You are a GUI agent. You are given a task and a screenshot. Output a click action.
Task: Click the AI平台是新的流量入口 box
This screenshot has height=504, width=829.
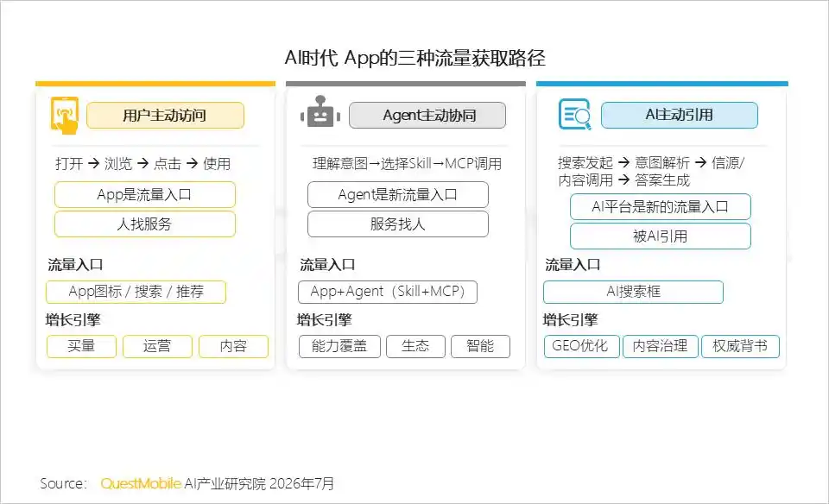(661, 206)
